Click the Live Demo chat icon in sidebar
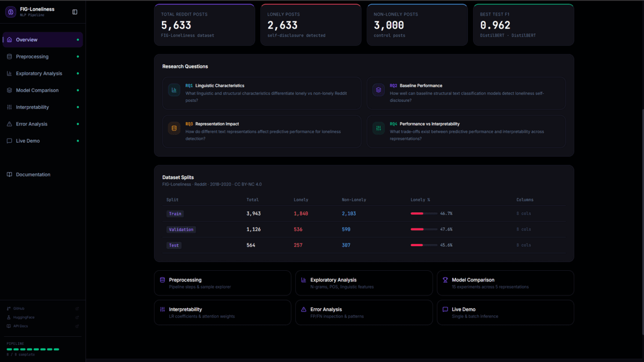644x362 pixels. [x=9, y=141]
